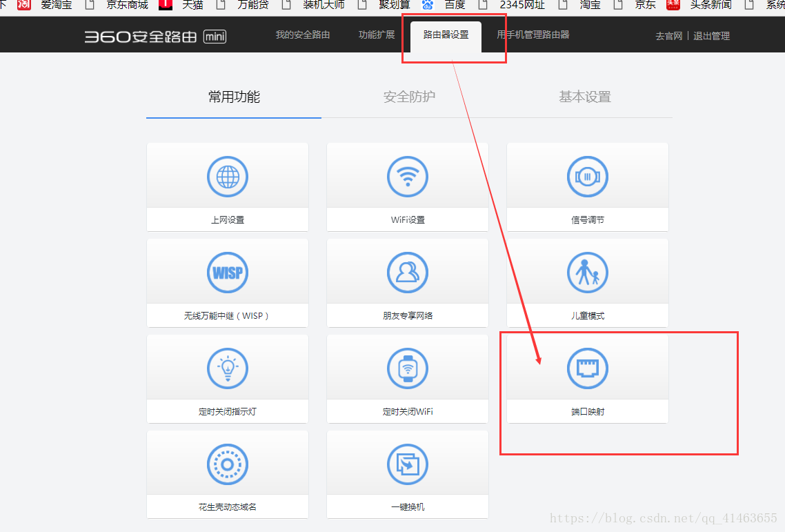Open the 上网设置 globe icon
Screen dimensions: 785x532
click(227, 177)
